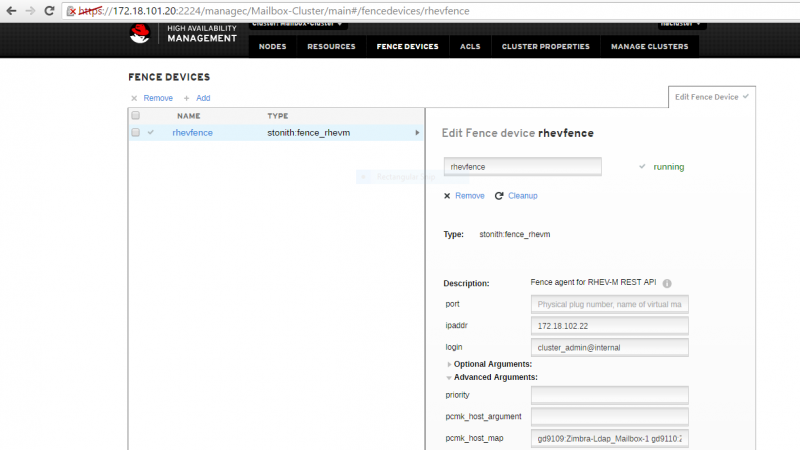Viewport: 800px width, 450px height.
Task: Click the plus icon next to Add
Action: point(186,98)
